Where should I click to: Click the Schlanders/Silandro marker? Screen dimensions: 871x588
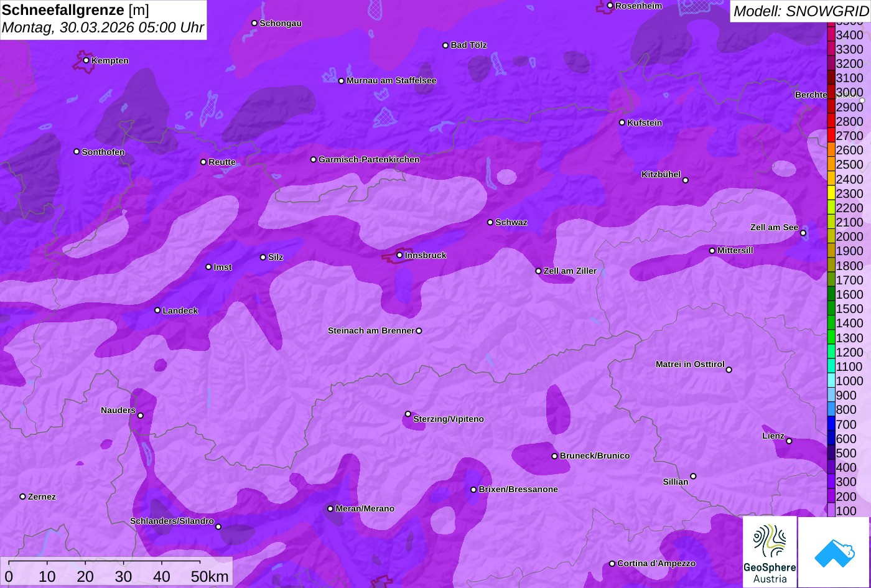(x=218, y=526)
